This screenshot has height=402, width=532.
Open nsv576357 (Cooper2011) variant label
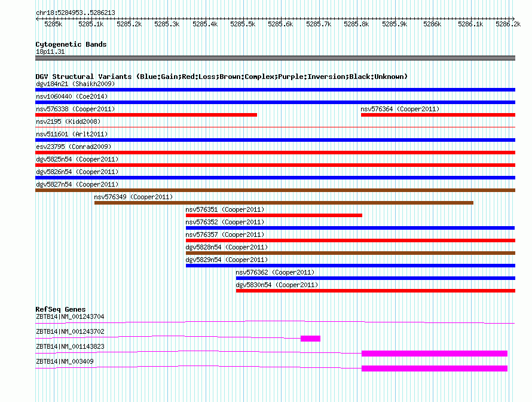click(x=225, y=234)
